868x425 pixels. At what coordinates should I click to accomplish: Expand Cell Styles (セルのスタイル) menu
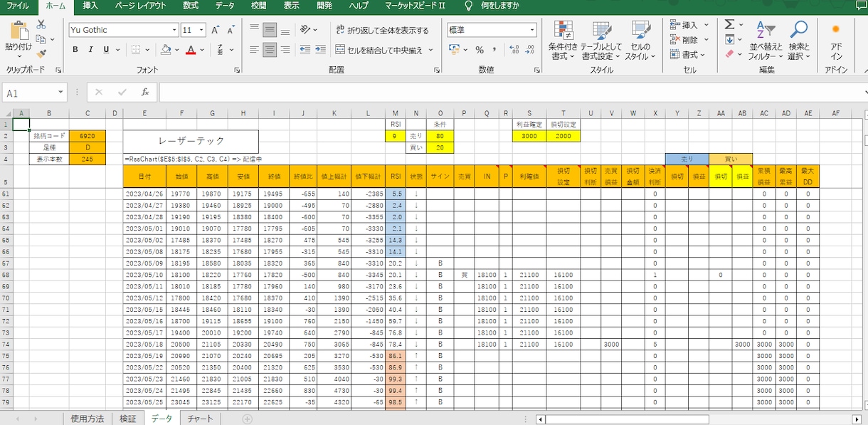point(640,41)
